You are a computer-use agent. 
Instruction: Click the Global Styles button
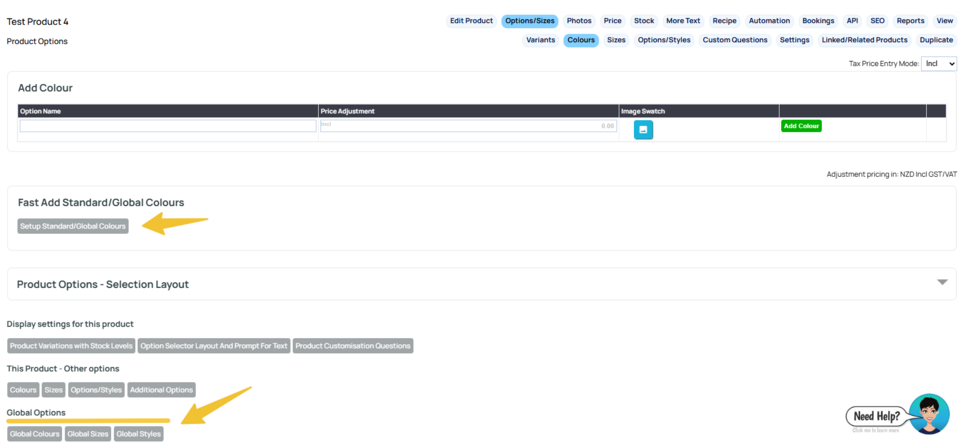pos(138,434)
